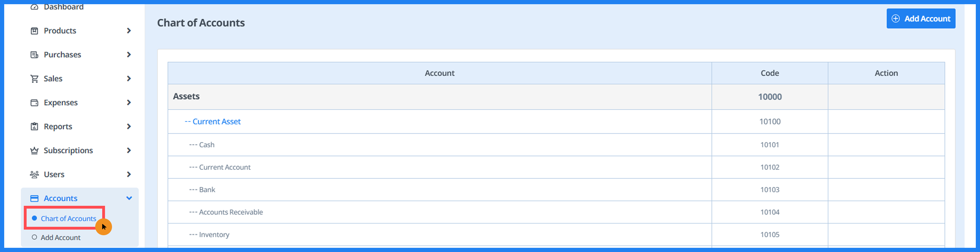980x252 pixels.
Task: Click the Dashboard gauge icon
Action: tap(34, 7)
